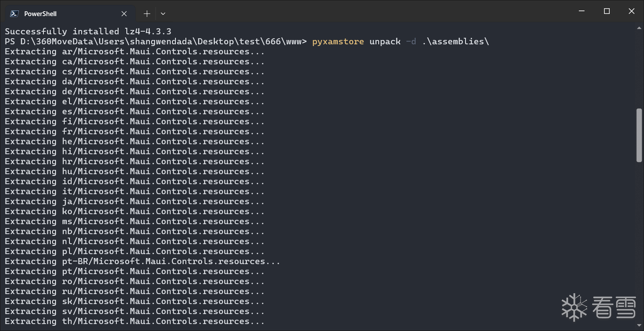Click the "Extracting ja/" output line
This screenshot has width=644, height=331.
tap(134, 201)
